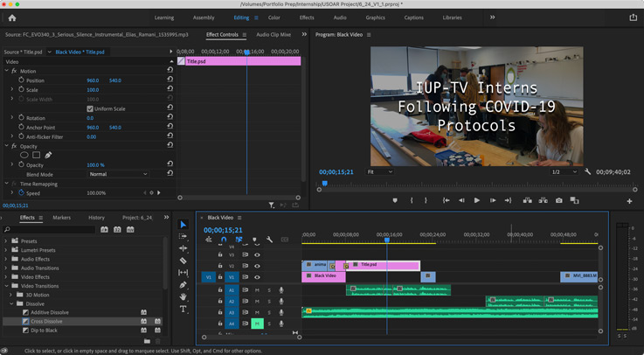Viewport: 644px width, 355px height.
Task: Solo track A2
Action: pyautogui.click(x=269, y=301)
